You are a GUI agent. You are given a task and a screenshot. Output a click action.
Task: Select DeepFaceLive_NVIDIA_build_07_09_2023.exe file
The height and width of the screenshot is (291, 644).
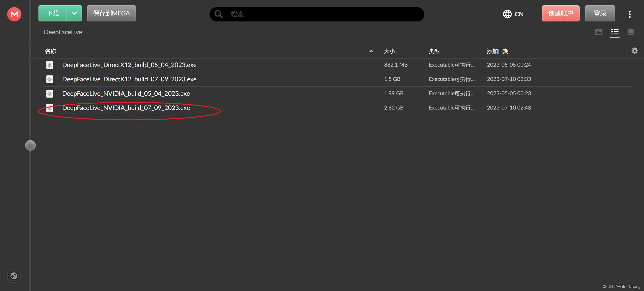click(337, 108)
